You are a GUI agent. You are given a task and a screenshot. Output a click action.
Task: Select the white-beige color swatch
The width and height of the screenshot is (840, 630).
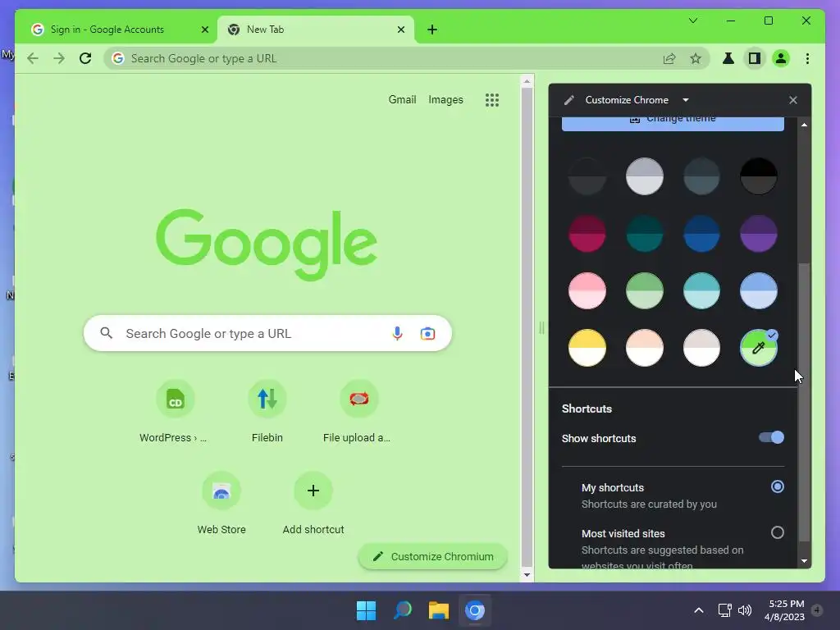[x=701, y=348]
